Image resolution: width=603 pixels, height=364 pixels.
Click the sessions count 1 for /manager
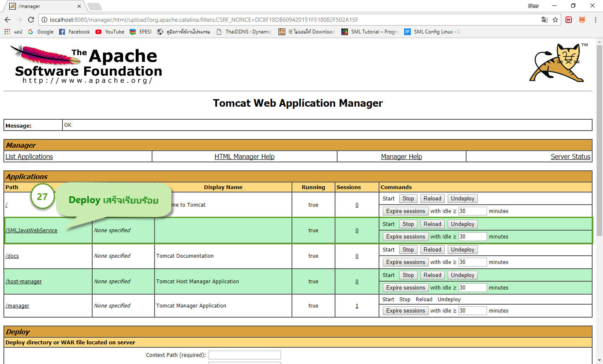click(357, 306)
